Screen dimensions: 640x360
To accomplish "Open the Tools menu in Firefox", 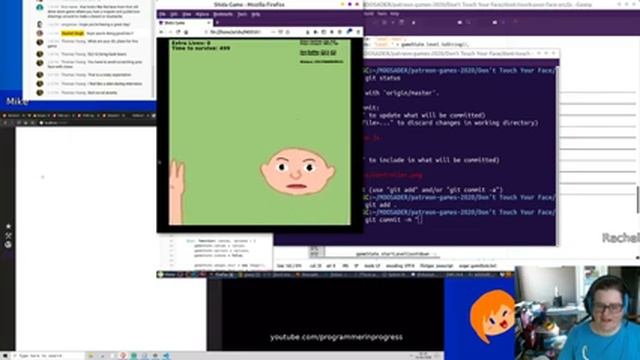I will click(x=242, y=14).
